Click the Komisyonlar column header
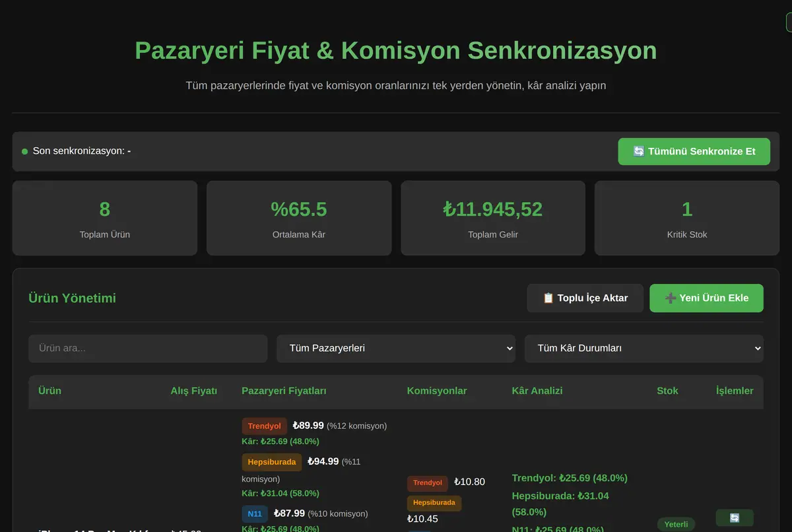The image size is (792, 532). [x=437, y=391]
